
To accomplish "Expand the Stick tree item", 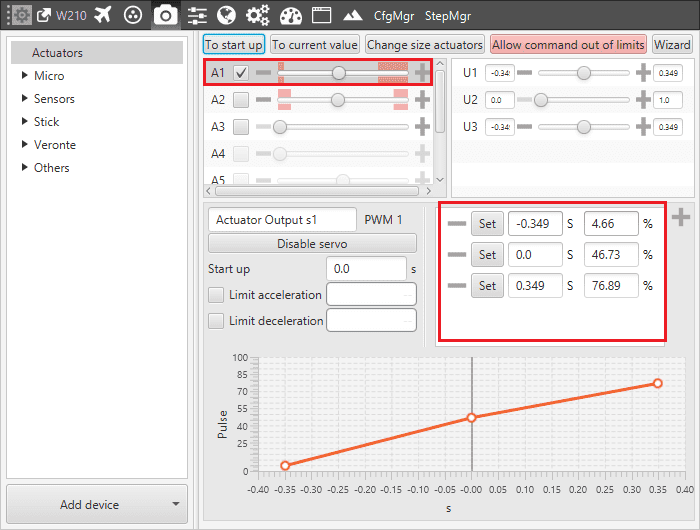I will 25,121.
